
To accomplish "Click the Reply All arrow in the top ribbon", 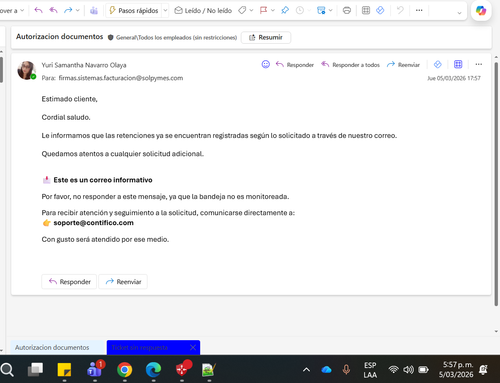I will [53, 10].
